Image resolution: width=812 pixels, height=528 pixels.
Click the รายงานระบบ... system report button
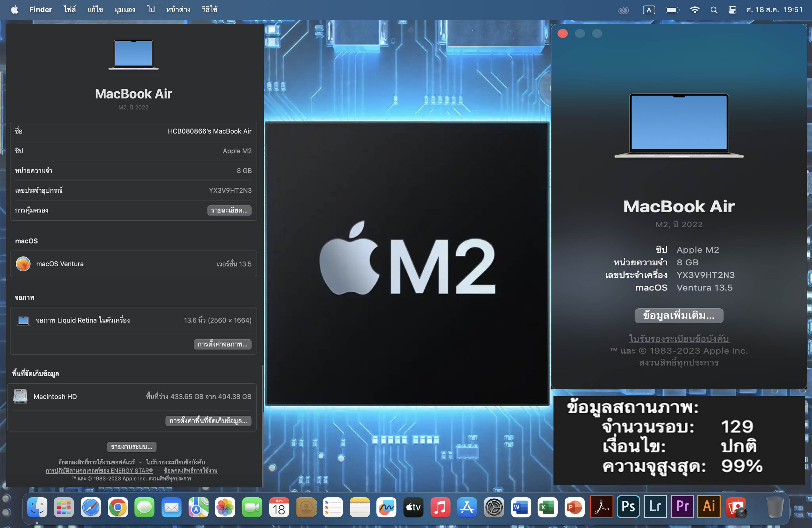click(132, 447)
